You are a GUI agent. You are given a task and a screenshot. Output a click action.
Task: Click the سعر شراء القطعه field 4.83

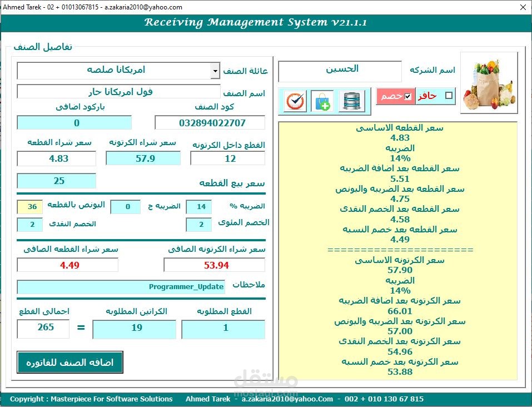pyautogui.click(x=57, y=158)
